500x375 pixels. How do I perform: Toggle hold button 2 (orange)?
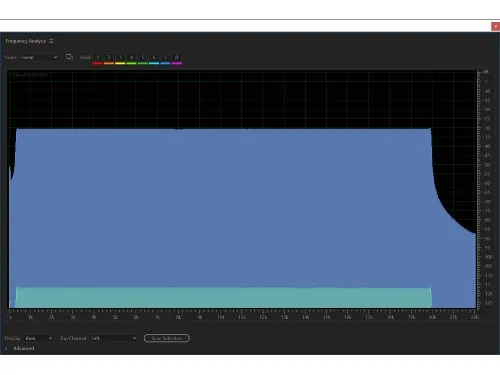tap(109, 58)
